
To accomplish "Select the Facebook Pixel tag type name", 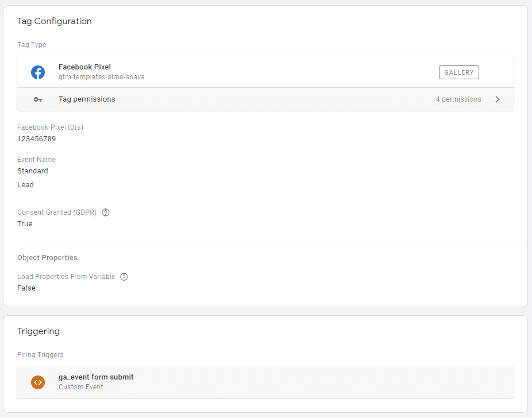I will 84,67.
